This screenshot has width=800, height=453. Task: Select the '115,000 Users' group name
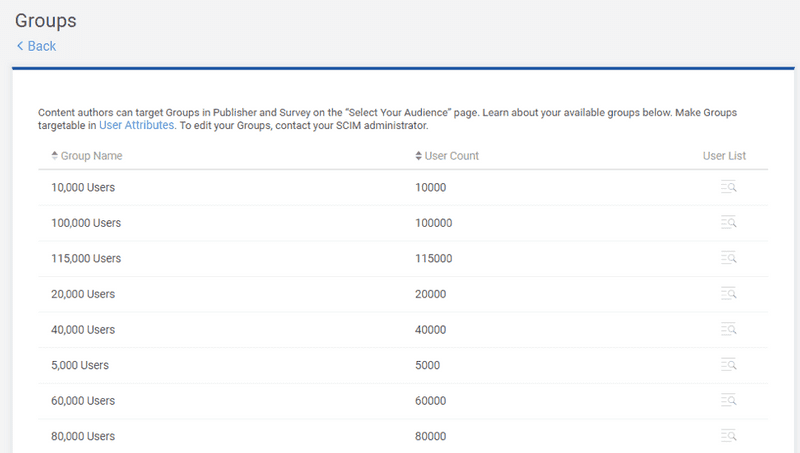click(86, 258)
